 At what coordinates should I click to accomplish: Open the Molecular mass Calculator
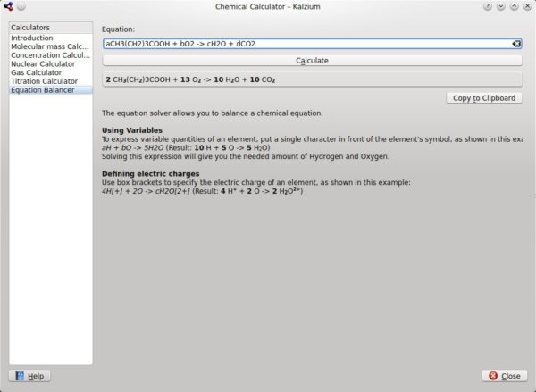[51, 46]
